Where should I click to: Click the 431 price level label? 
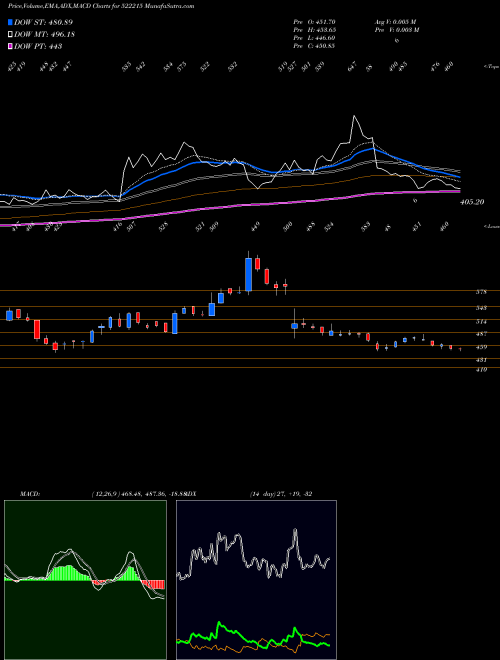tap(481, 360)
